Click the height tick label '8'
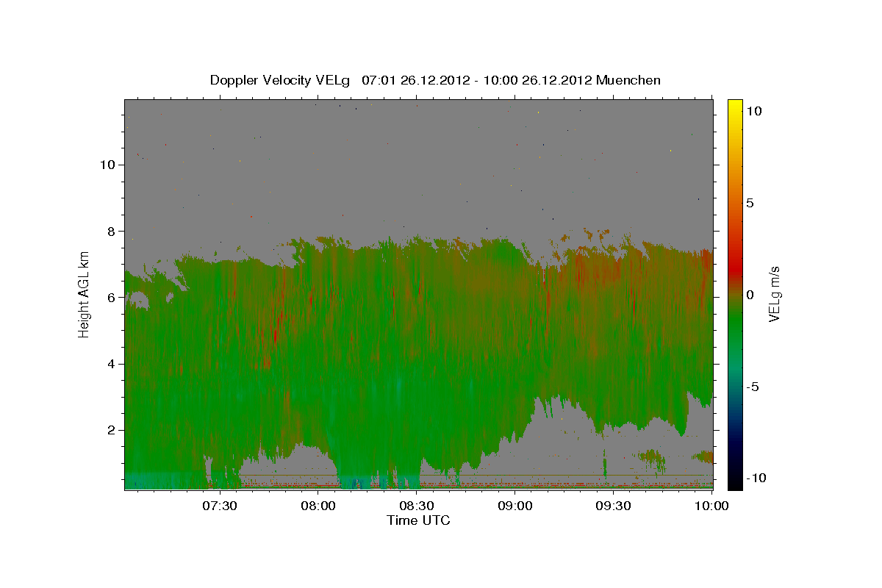Viewport: 882px width, 588px height. (112, 231)
